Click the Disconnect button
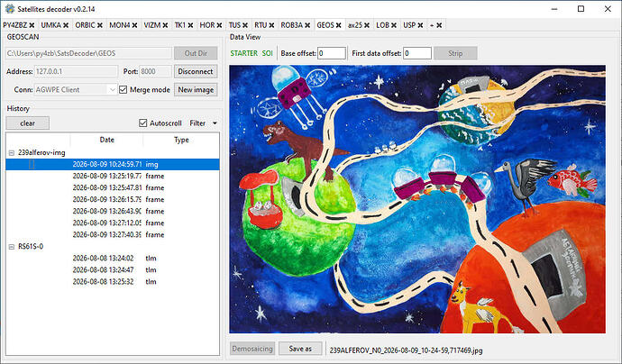This screenshot has height=364, width=622. (196, 71)
